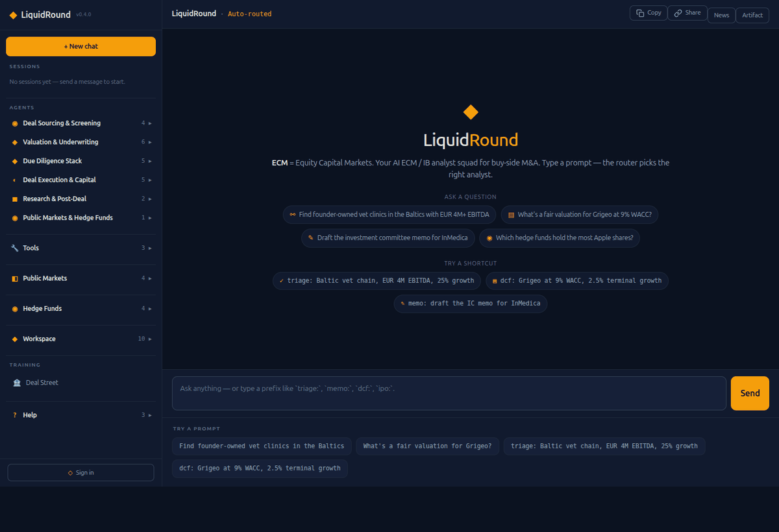Click the Sign in button

80,472
